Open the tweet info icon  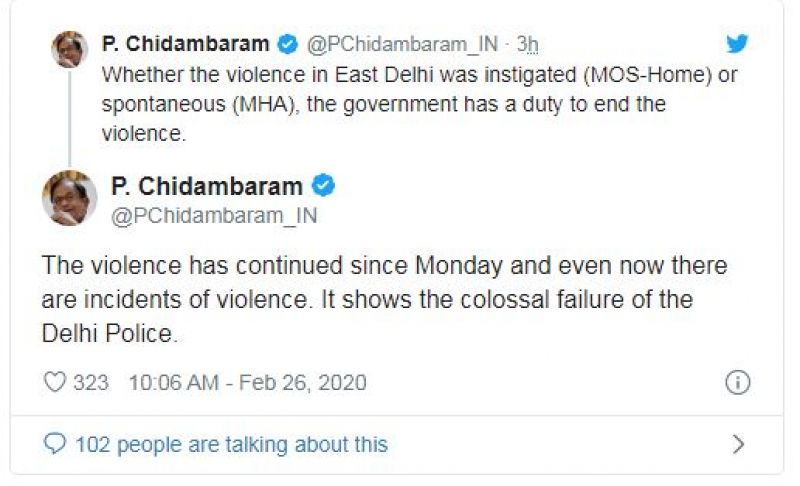[x=737, y=382]
